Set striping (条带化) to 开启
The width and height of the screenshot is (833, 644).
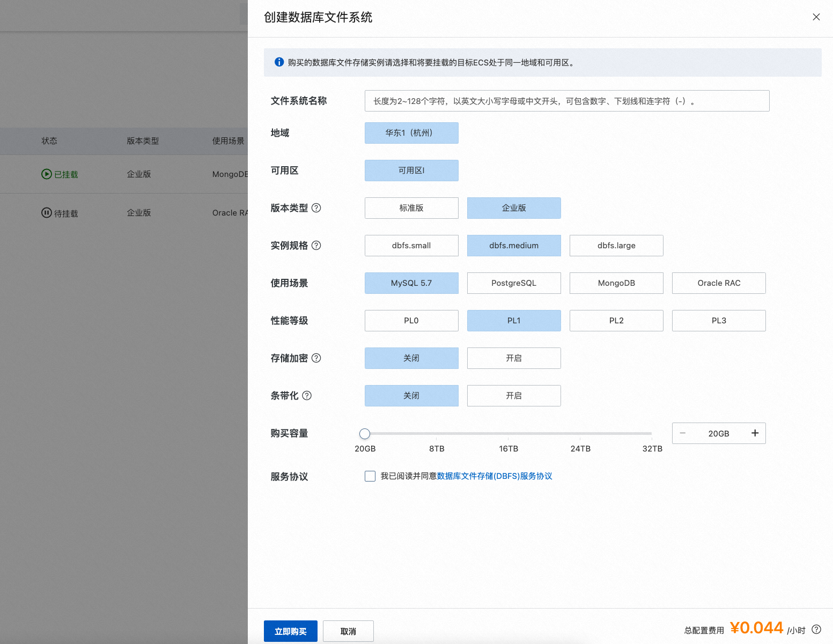514,396
